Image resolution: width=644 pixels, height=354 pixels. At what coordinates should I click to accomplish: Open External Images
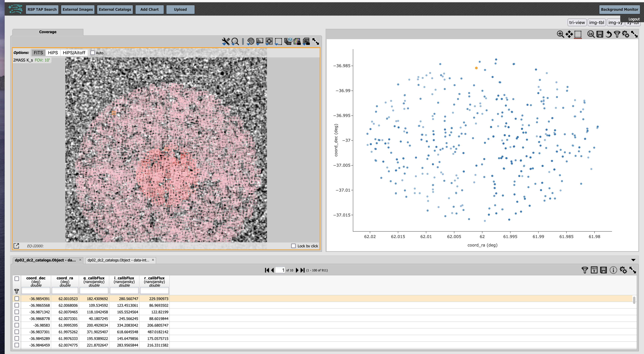(x=78, y=9)
